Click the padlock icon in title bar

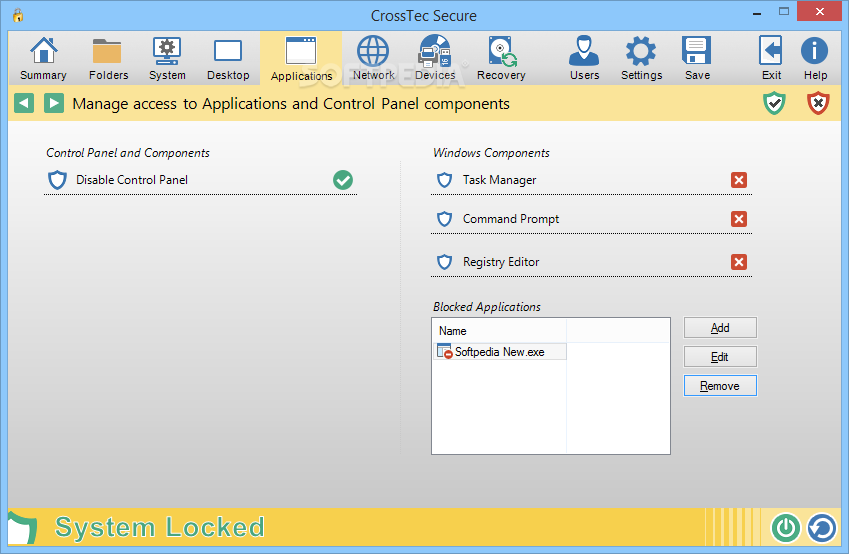pos(18,15)
